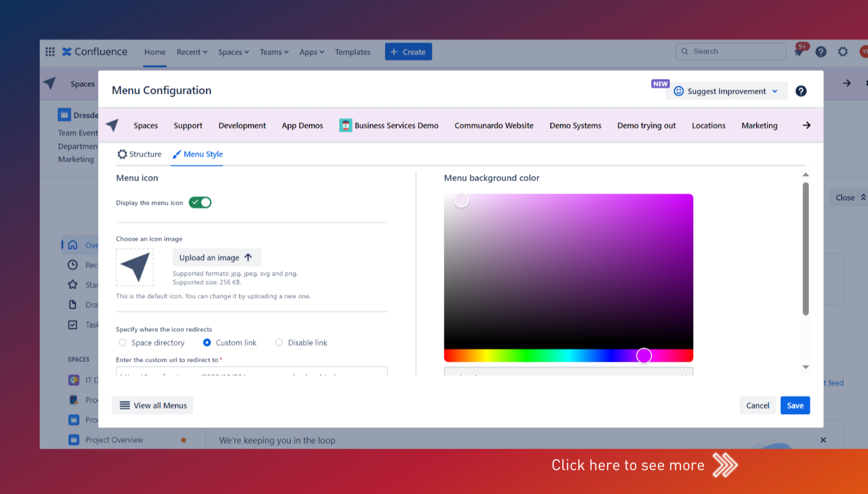Collapse using the Close chevron button

pos(850,197)
